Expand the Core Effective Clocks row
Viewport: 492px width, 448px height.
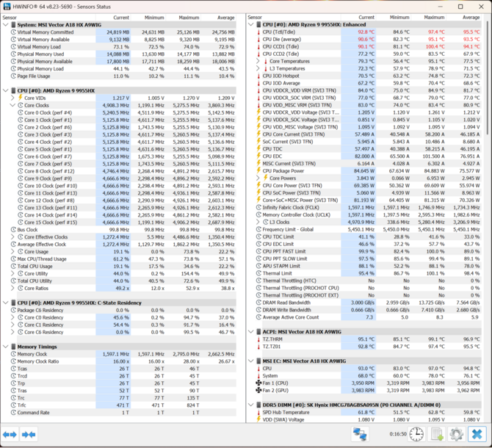(12, 237)
